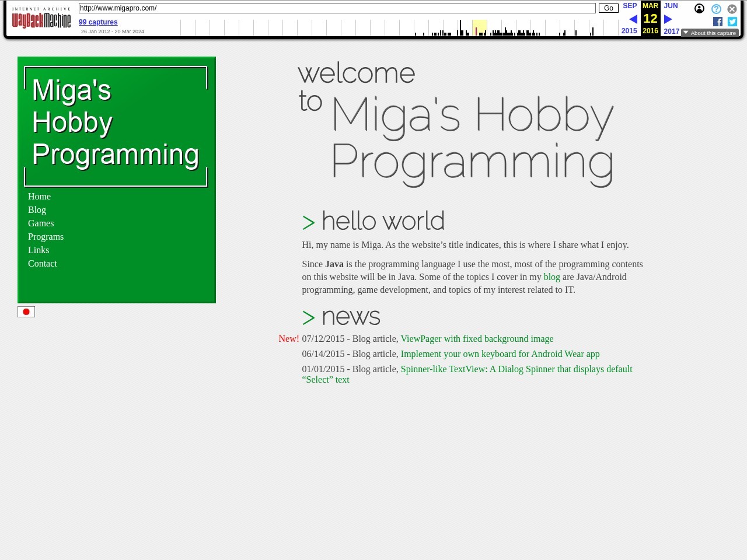Go to next capture arrow
Image resolution: width=747 pixels, height=560 pixels.
point(668,19)
